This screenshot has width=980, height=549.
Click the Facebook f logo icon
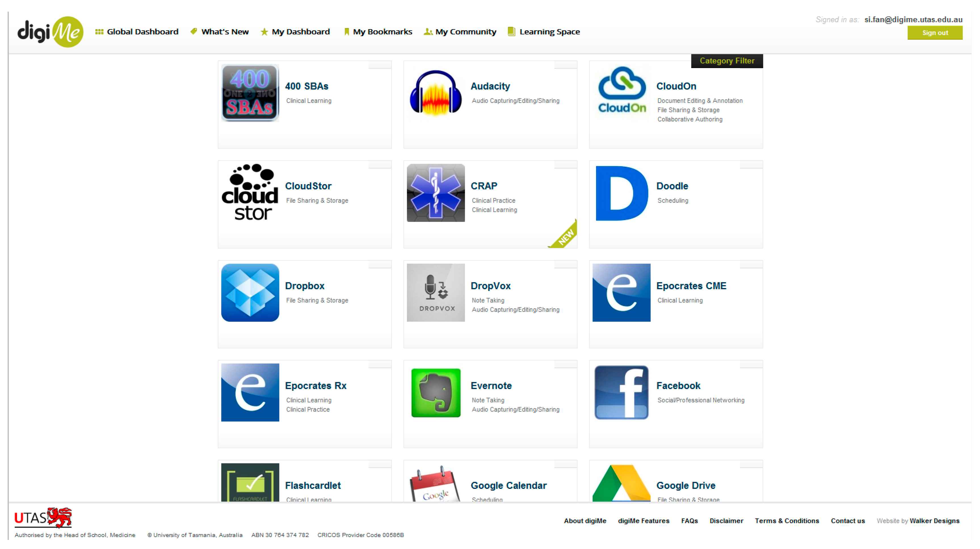pos(621,392)
